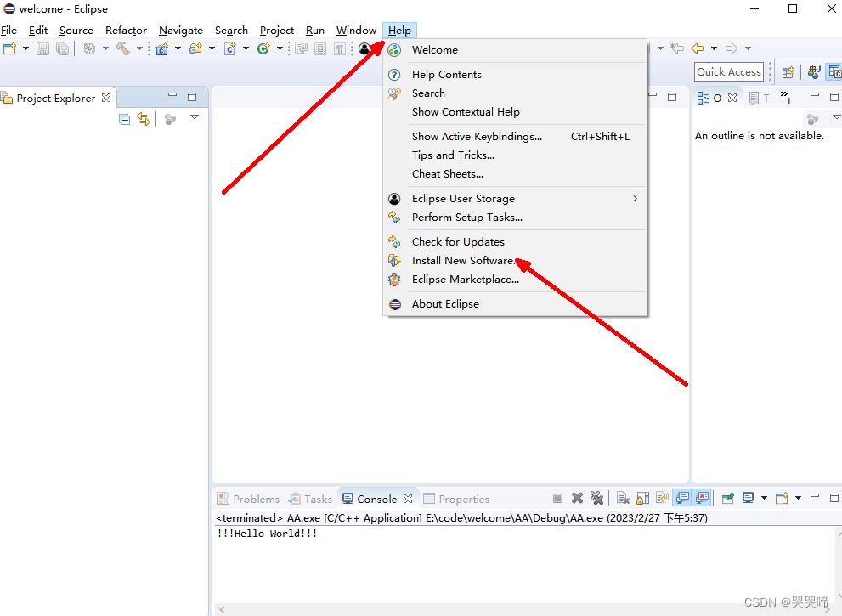Switch to the Tasks tab

pos(310,499)
